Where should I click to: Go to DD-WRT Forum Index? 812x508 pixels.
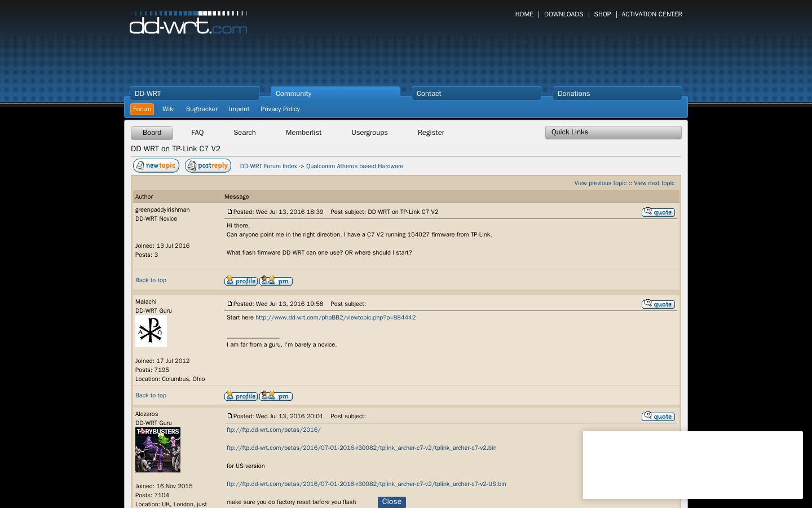click(x=268, y=166)
